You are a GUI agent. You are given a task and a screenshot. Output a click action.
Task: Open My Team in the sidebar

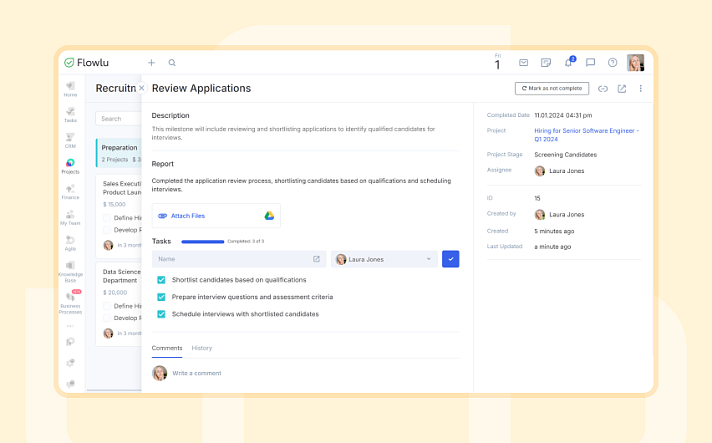coord(70,217)
